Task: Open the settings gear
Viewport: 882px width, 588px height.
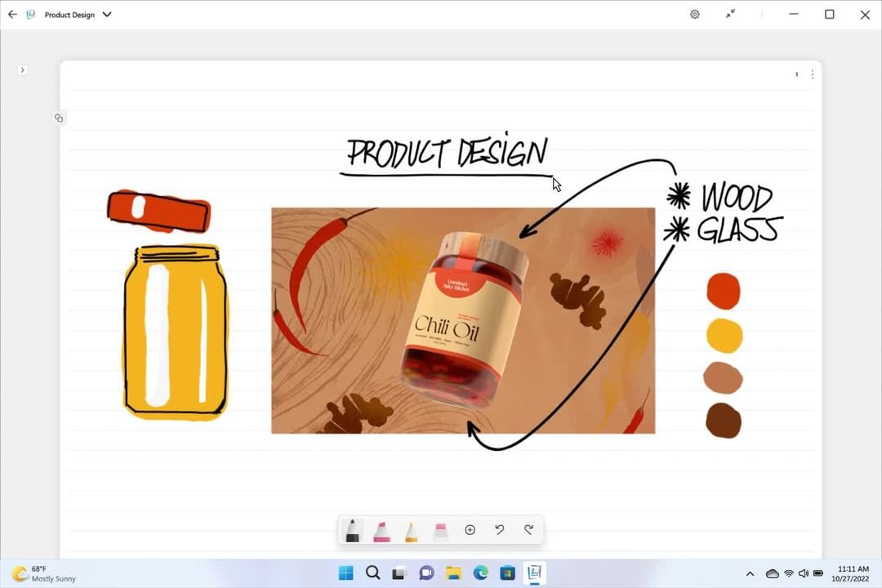Action: (695, 15)
